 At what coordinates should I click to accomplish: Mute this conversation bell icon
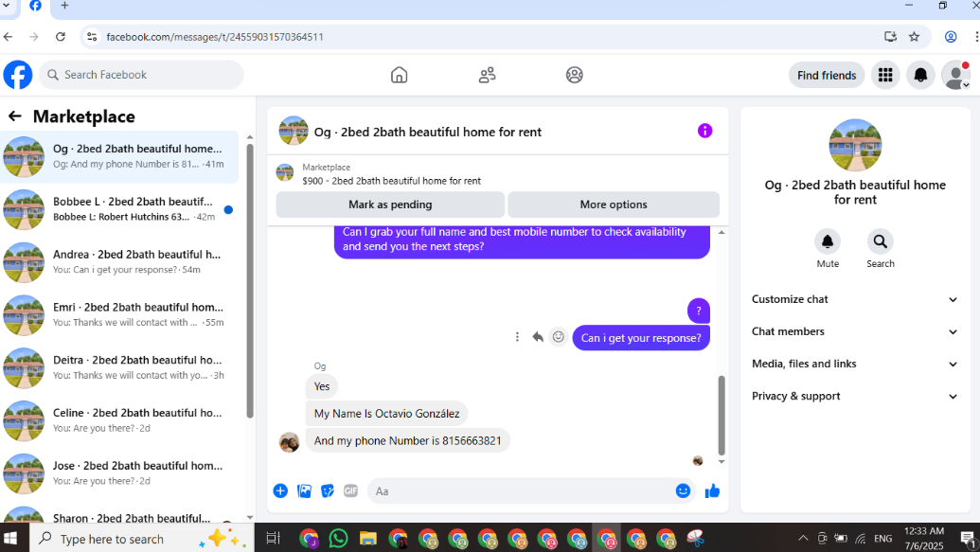(828, 241)
